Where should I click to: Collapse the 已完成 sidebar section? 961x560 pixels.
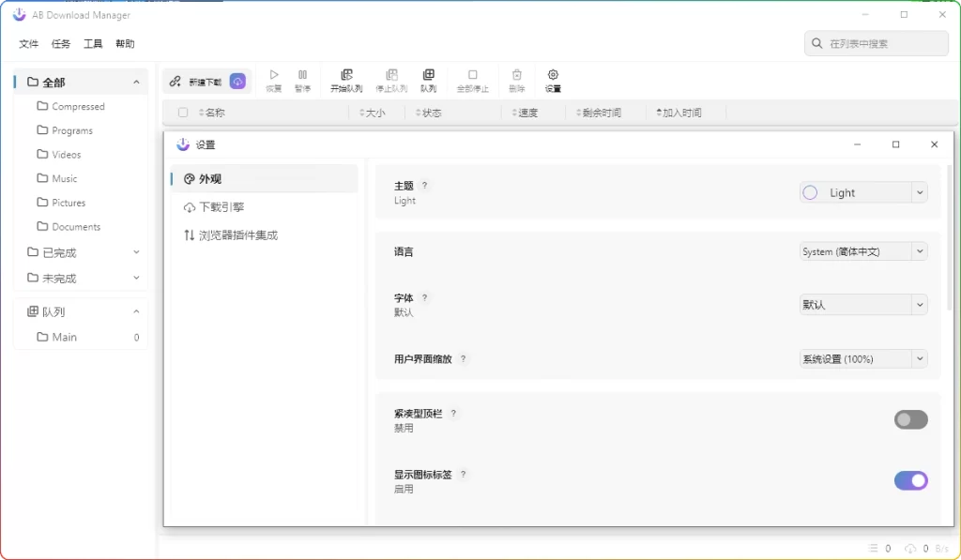tap(136, 251)
